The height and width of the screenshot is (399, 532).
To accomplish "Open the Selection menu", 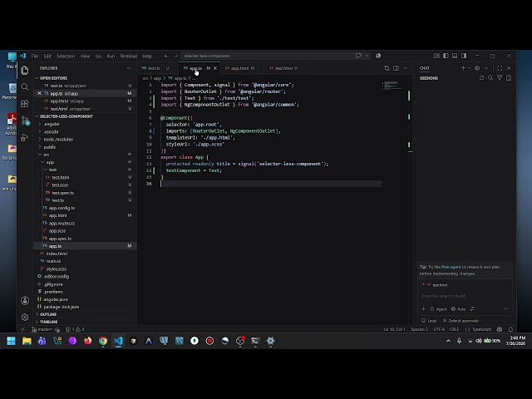I will click(x=66, y=56).
